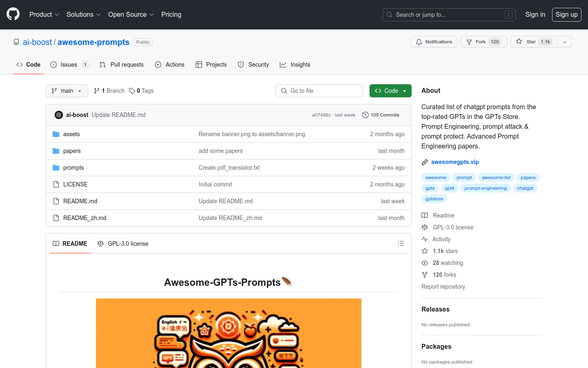Click the Notifications bell button
Viewport: 588px width, 368px height.
(434, 42)
